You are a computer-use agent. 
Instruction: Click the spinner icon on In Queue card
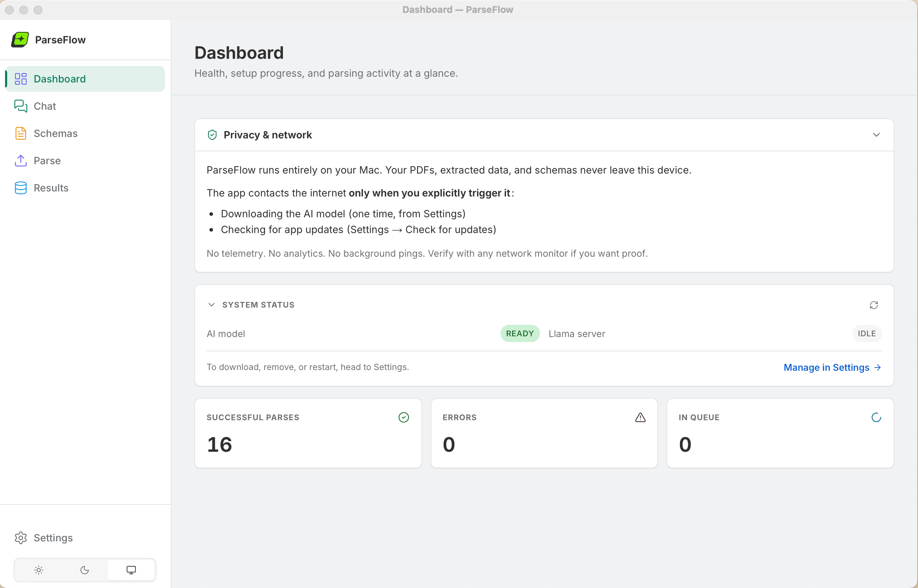click(x=876, y=417)
